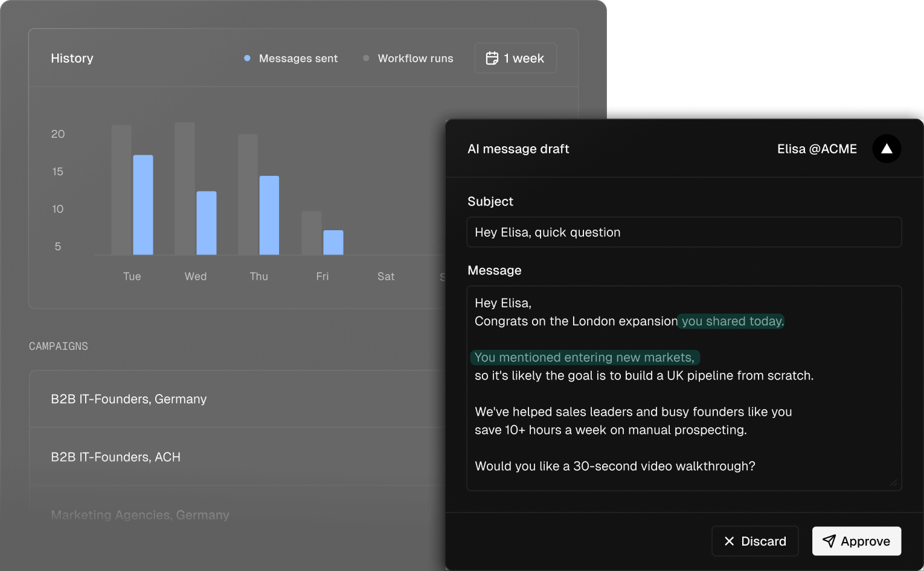The height and width of the screenshot is (571, 924).
Task: Open the Marketing Agencies, Germany campaign
Action: (x=140, y=515)
